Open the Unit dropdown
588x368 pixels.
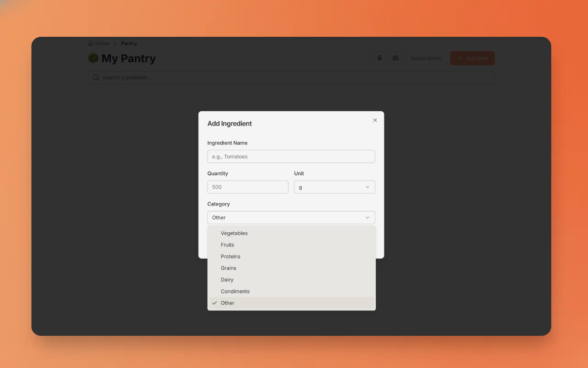334,187
